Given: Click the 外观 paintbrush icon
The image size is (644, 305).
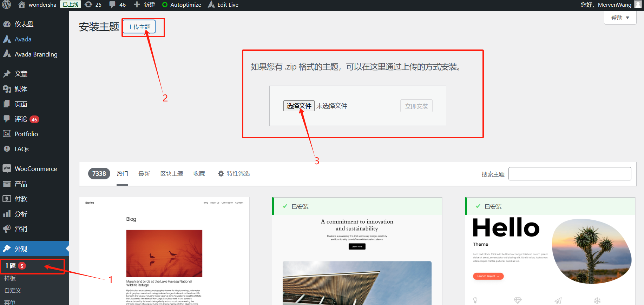Looking at the screenshot, I should click(x=7, y=248).
